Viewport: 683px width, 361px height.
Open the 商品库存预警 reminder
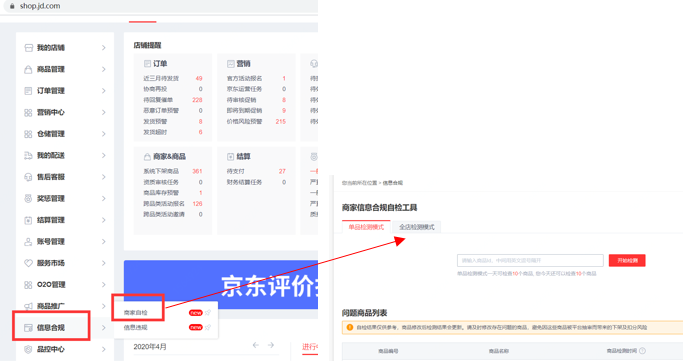click(161, 193)
